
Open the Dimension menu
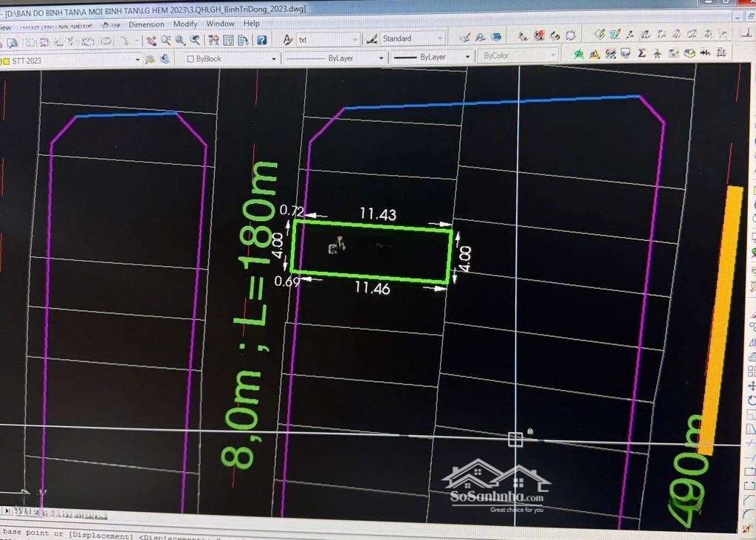146,24
